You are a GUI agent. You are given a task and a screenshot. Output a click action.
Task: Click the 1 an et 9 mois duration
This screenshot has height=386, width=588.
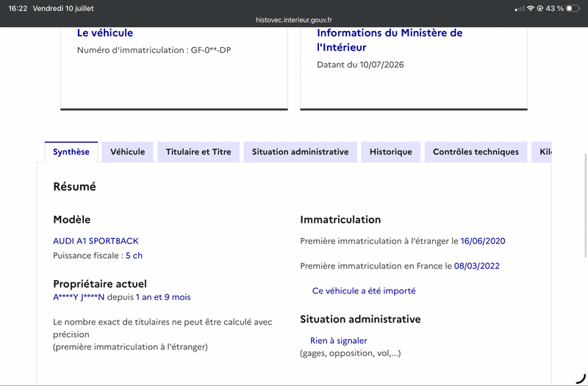163,297
